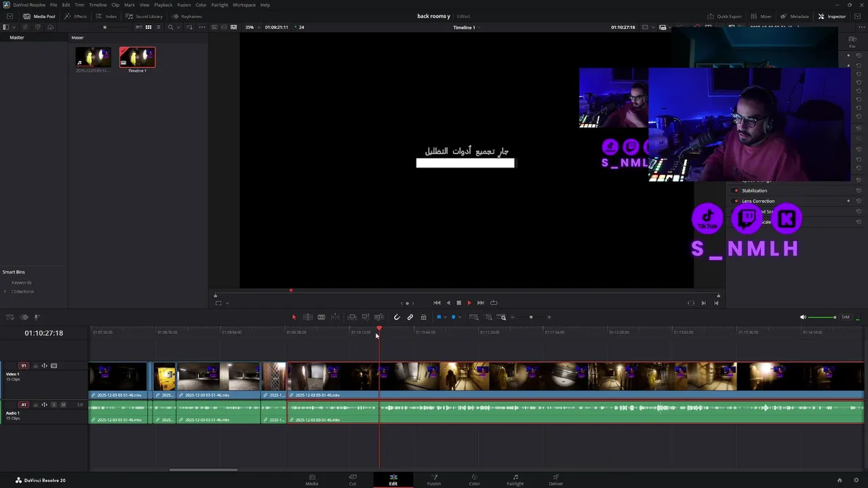This screenshot has width=868, height=488.
Task: Open the Keyframes panel
Action: pyautogui.click(x=187, y=16)
